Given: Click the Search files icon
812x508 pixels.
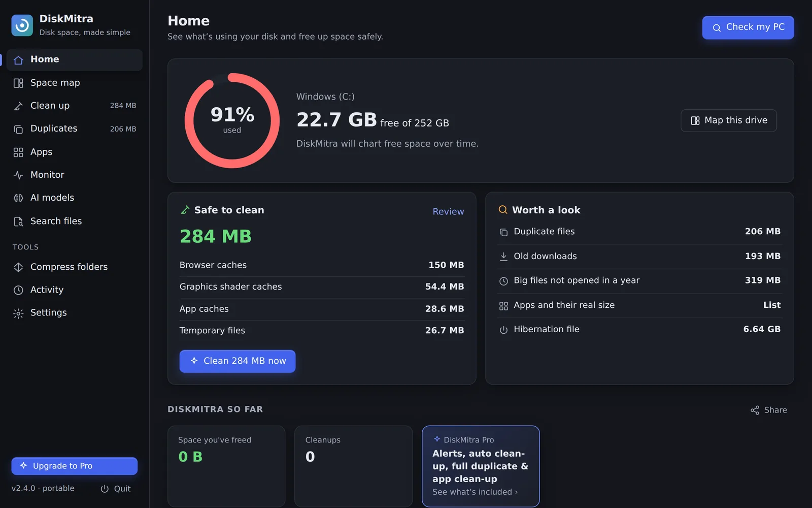Looking at the screenshot, I should [x=18, y=221].
